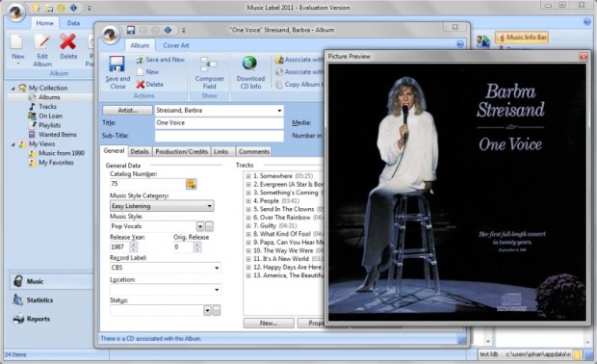
Task: Click the New document icon in main ribbon
Action: click(x=16, y=41)
